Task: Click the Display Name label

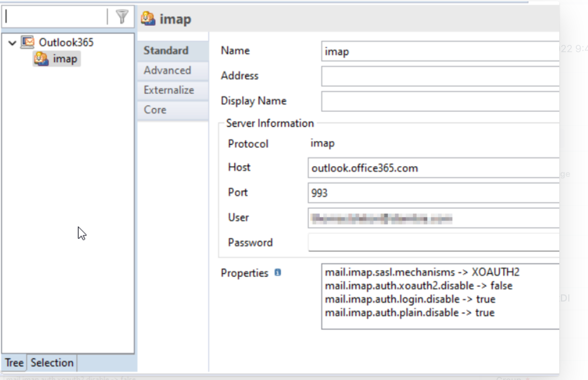Action: pyautogui.click(x=254, y=101)
